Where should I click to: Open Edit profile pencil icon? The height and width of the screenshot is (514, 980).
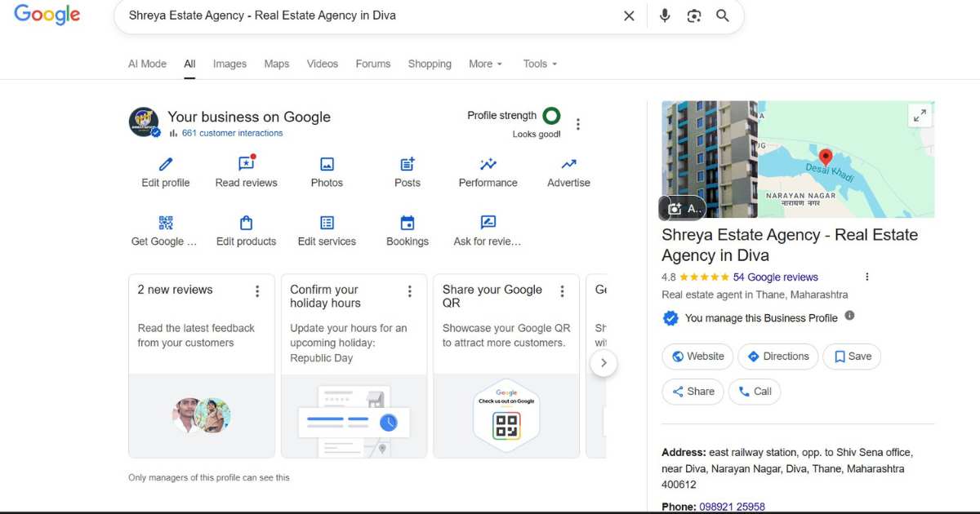click(x=166, y=165)
